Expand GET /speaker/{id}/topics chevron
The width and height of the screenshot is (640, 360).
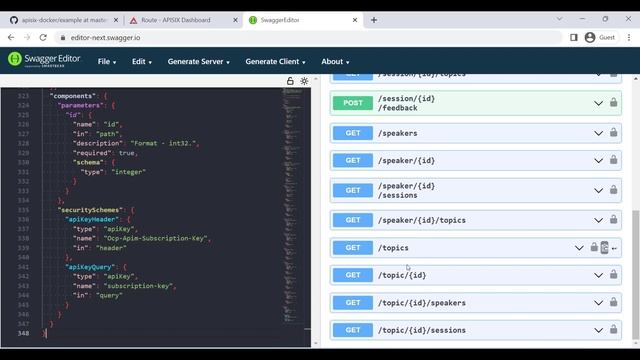(598, 220)
